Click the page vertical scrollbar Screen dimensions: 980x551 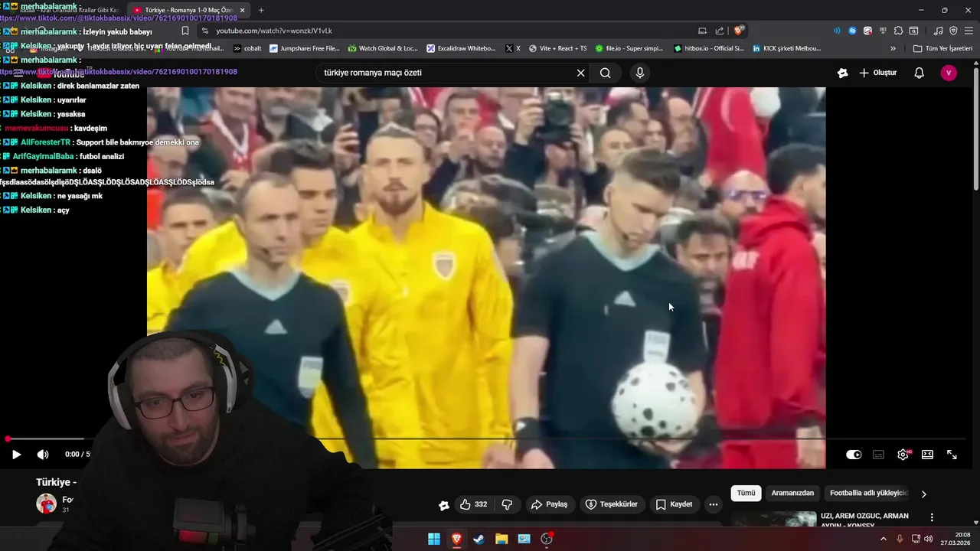pyautogui.click(x=975, y=130)
